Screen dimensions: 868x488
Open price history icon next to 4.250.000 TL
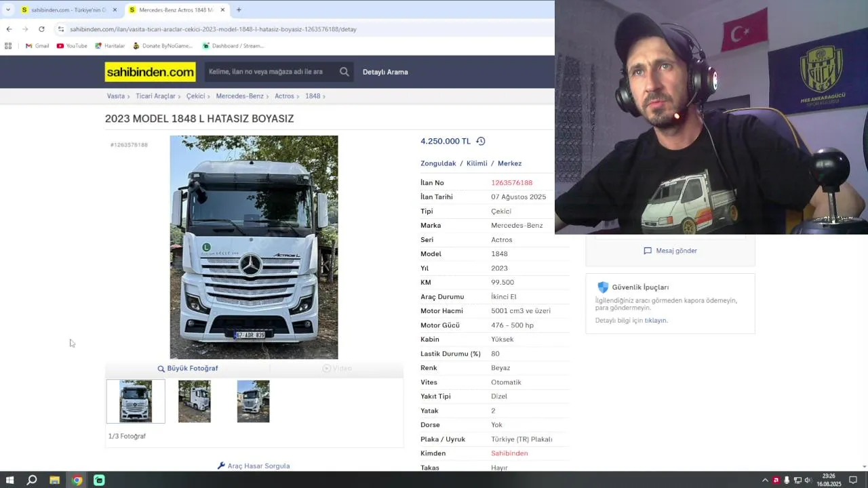pyautogui.click(x=481, y=141)
